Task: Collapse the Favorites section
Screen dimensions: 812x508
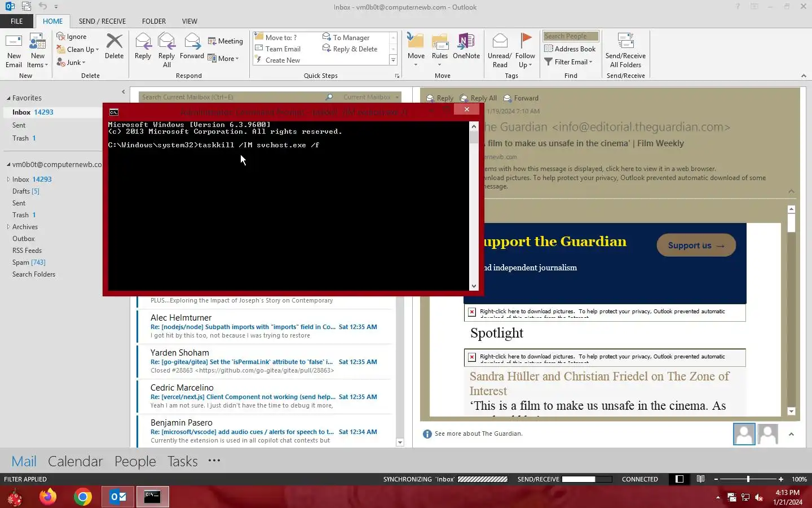Action: 8,98
